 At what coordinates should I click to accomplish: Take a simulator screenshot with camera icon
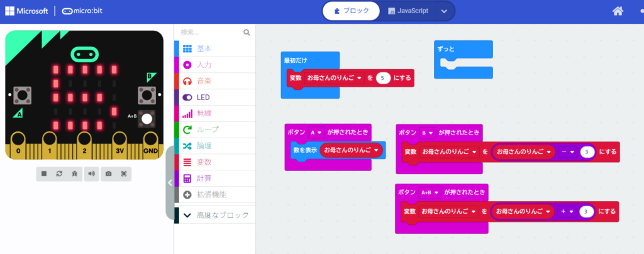tap(108, 174)
